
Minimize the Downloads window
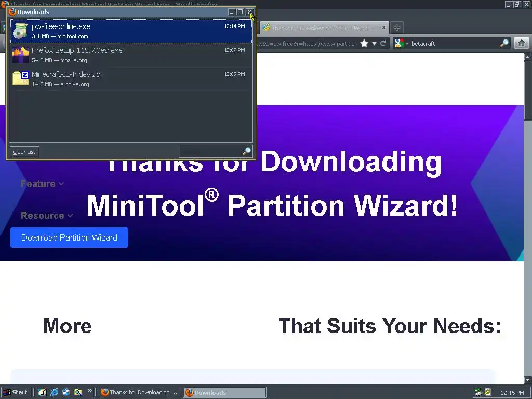pos(232,12)
